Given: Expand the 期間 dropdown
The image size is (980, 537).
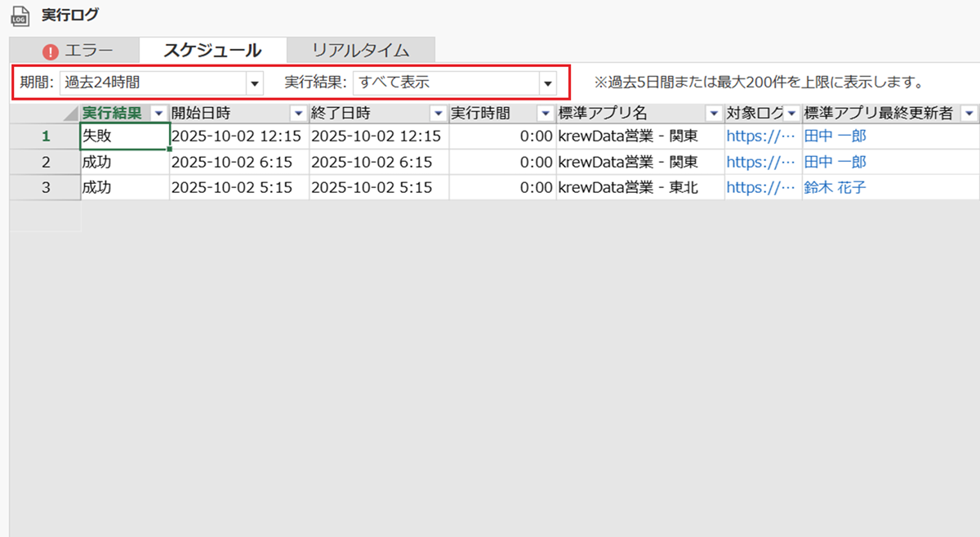Looking at the screenshot, I should tap(255, 83).
